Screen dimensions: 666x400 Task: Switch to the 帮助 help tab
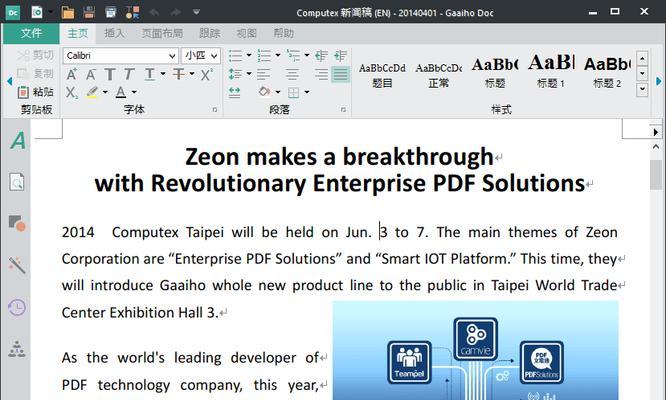[x=283, y=34]
